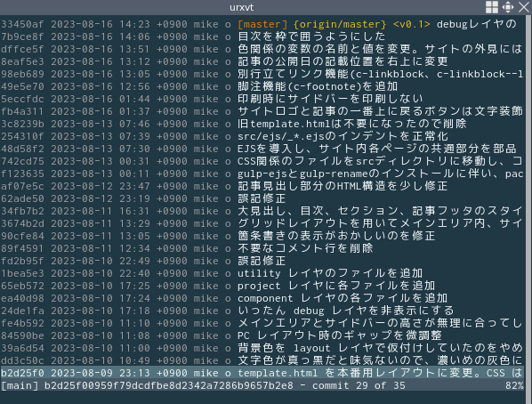The width and height of the screenshot is (532, 404).
Task: Select commit 8eaf5e3 row
Action: (262, 61)
